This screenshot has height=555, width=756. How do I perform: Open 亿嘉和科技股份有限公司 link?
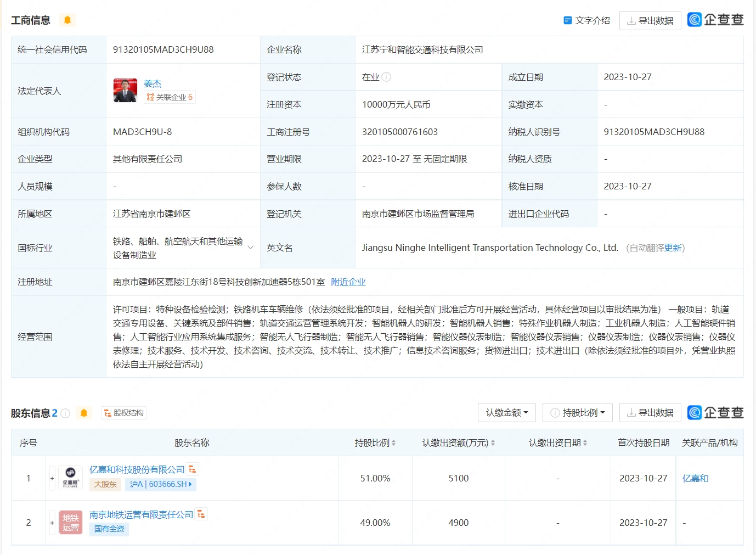[x=137, y=470]
